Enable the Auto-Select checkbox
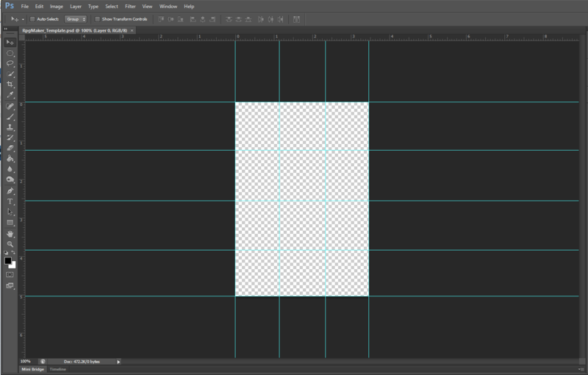Viewport: 588px width, 375px height. tap(34, 18)
